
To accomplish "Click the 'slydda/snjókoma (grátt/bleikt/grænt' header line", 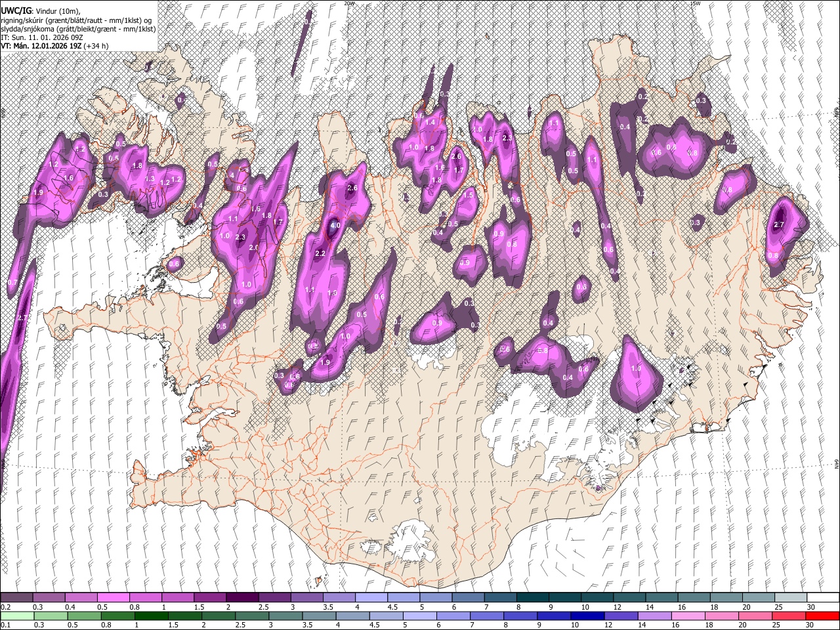I will (78, 29).
